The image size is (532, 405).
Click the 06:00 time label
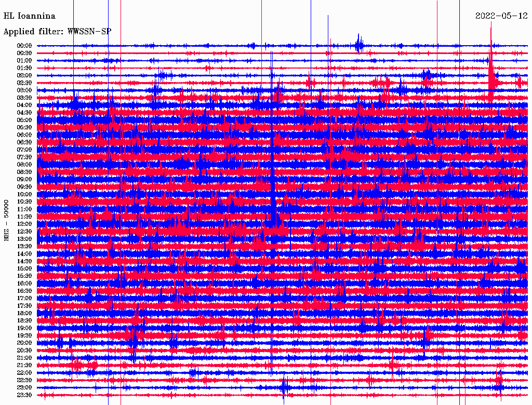tap(24, 135)
